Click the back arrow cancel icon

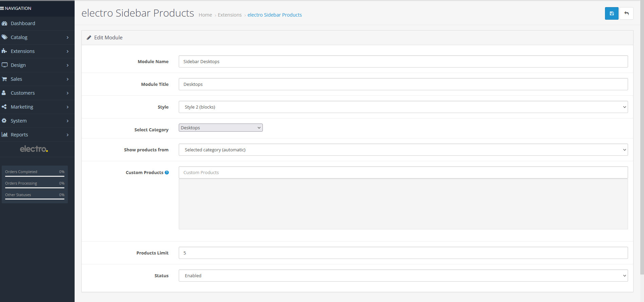coord(626,14)
